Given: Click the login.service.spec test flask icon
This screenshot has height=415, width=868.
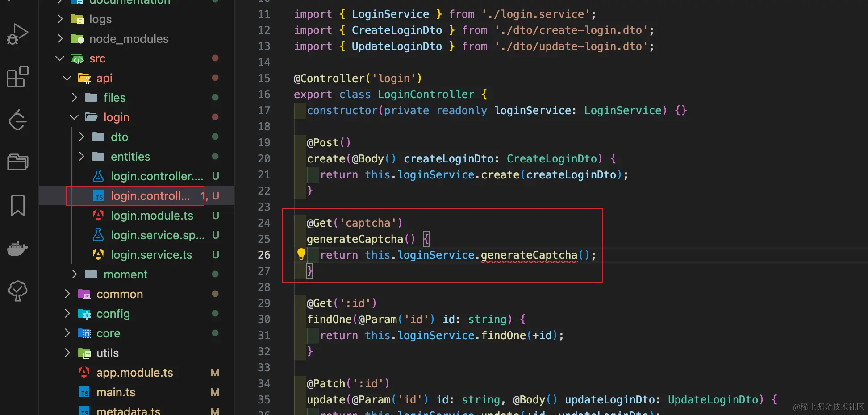Looking at the screenshot, I should pyautogui.click(x=98, y=235).
